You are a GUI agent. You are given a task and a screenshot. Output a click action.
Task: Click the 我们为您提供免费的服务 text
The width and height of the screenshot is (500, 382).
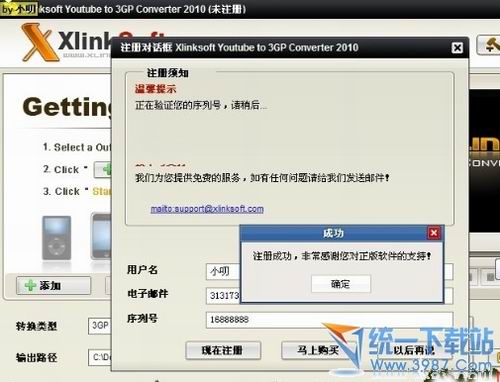[x=262, y=178]
